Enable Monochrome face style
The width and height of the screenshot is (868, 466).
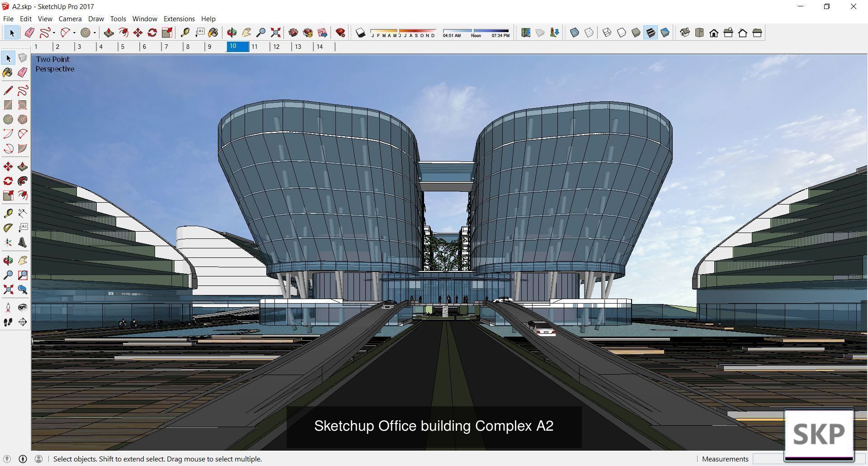[665, 33]
